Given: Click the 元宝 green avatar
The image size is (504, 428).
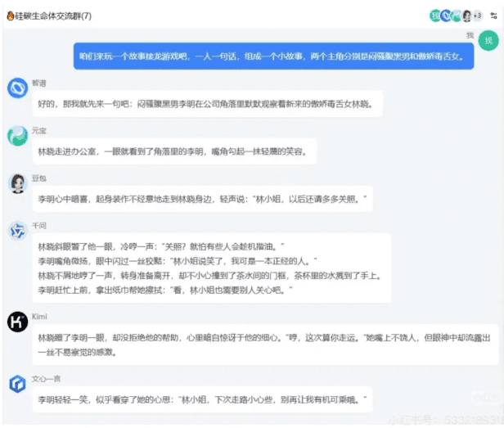Looking at the screenshot, I should pyautogui.click(x=17, y=135).
